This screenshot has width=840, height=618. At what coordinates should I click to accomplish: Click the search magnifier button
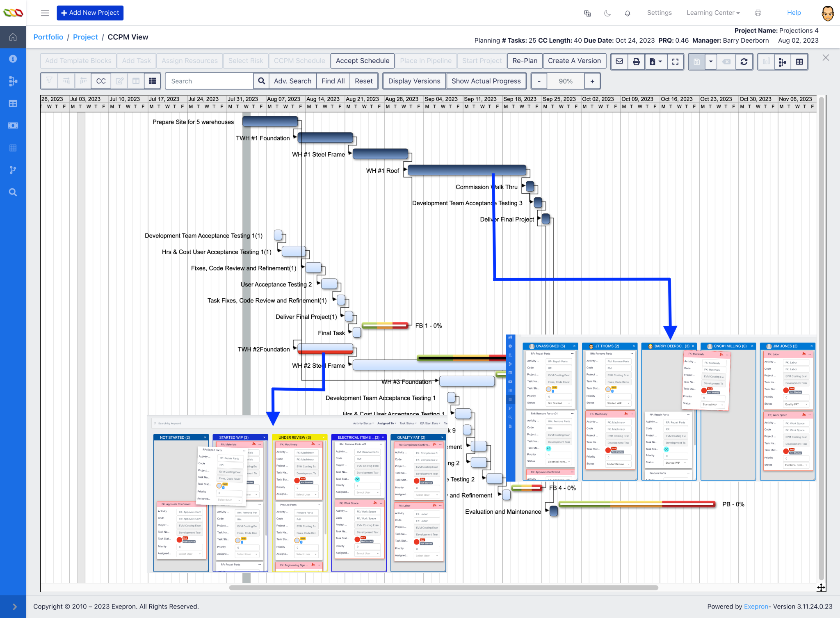261,81
